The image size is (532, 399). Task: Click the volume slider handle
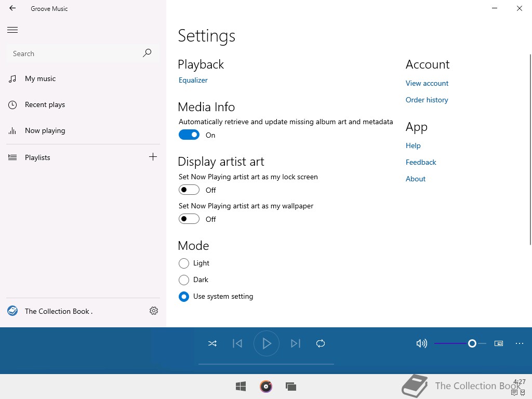(x=472, y=343)
